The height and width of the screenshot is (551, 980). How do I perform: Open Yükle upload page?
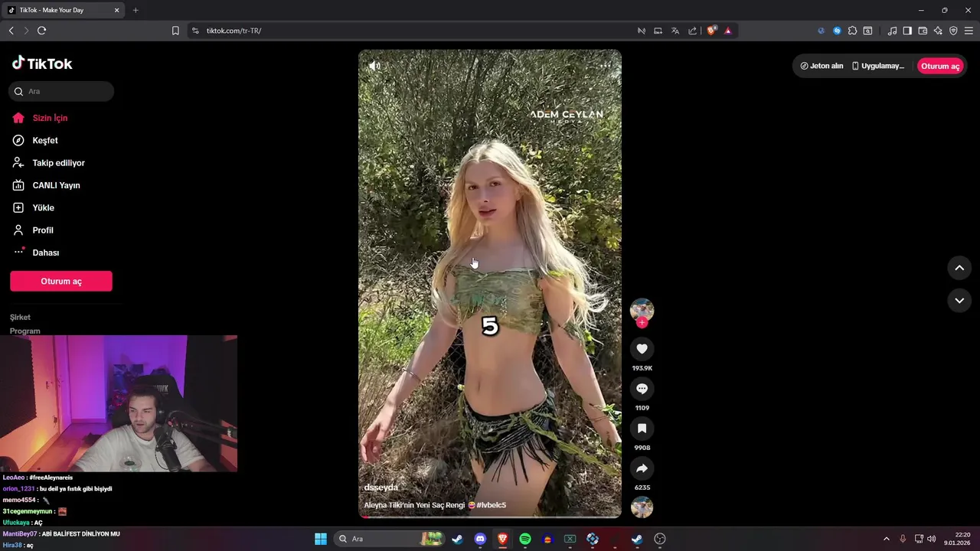click(43, 208)
